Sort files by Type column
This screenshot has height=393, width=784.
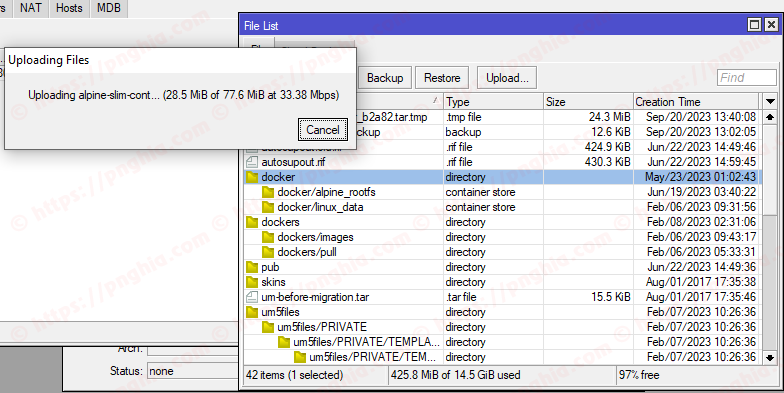coord(493,102)
